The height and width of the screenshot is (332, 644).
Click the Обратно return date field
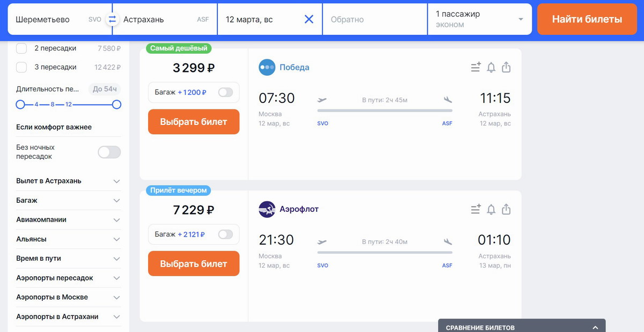point(375,19)
